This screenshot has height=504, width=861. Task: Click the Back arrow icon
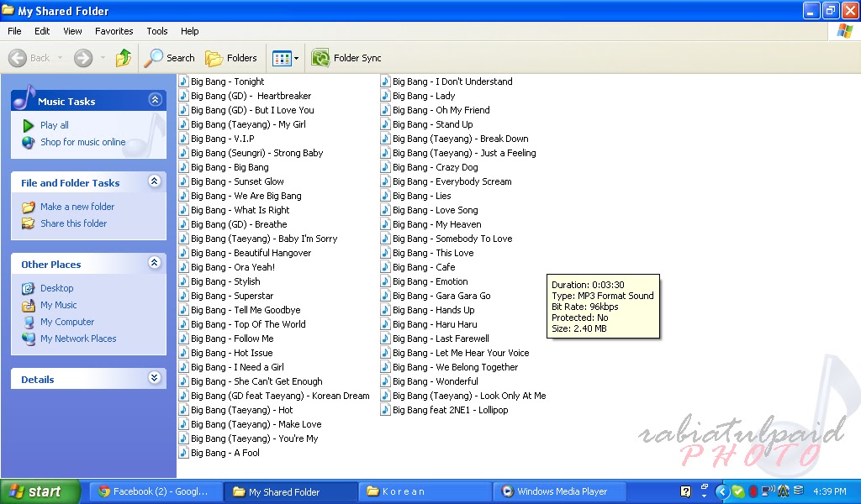(18, 58)
